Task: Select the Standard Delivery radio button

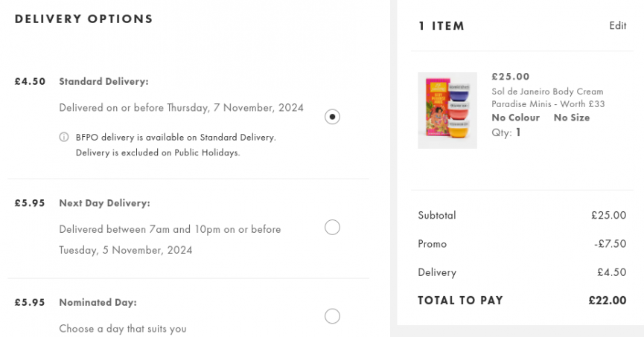Action: 332,117
